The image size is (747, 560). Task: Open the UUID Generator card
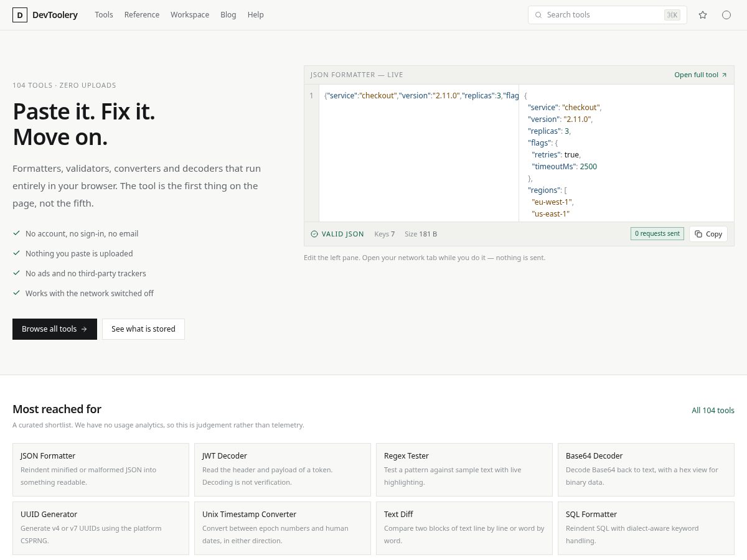tap(101, 528)
